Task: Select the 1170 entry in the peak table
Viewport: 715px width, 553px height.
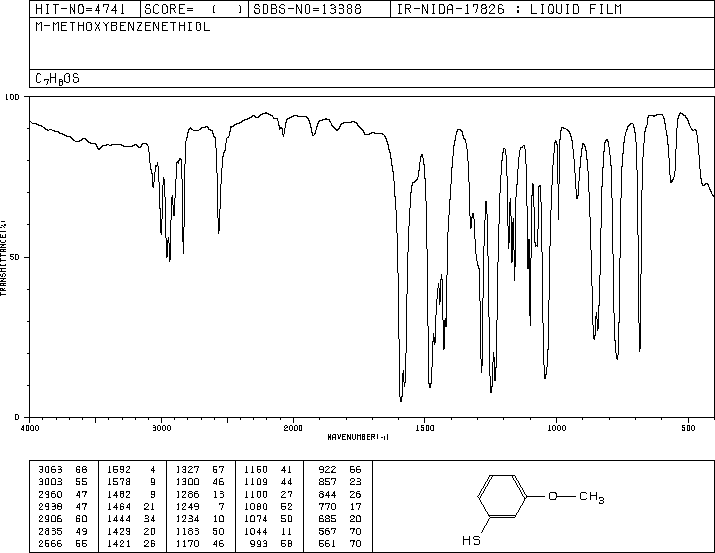Action: [x=187, y=543]
